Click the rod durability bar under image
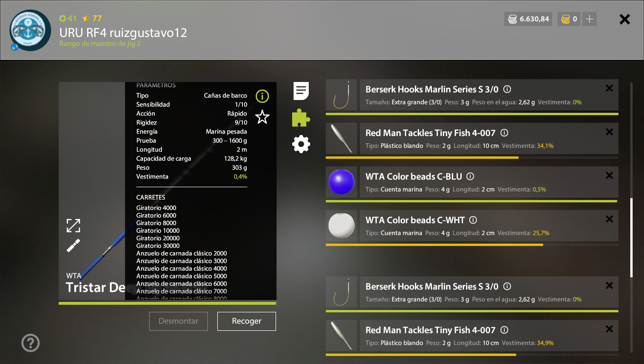 tap(167, 303)
